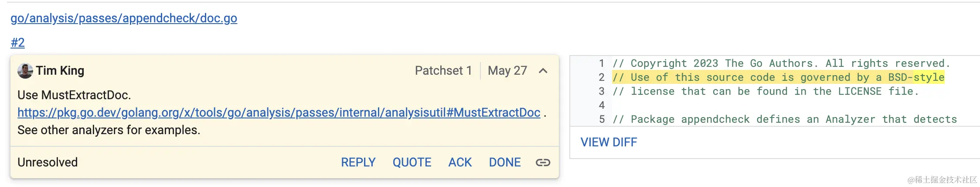Open the #2 line link
Image resolution: width=980 pixels, height=187 pixels.
tap(18, 43)
